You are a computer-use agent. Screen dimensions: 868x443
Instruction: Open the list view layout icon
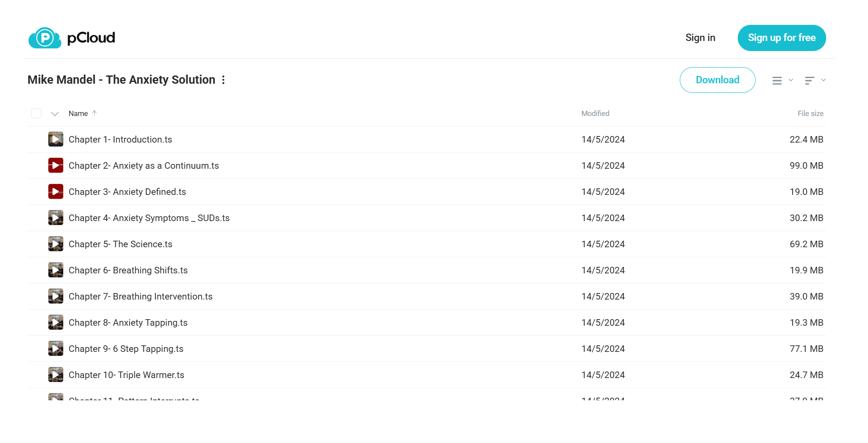point(777,80)
